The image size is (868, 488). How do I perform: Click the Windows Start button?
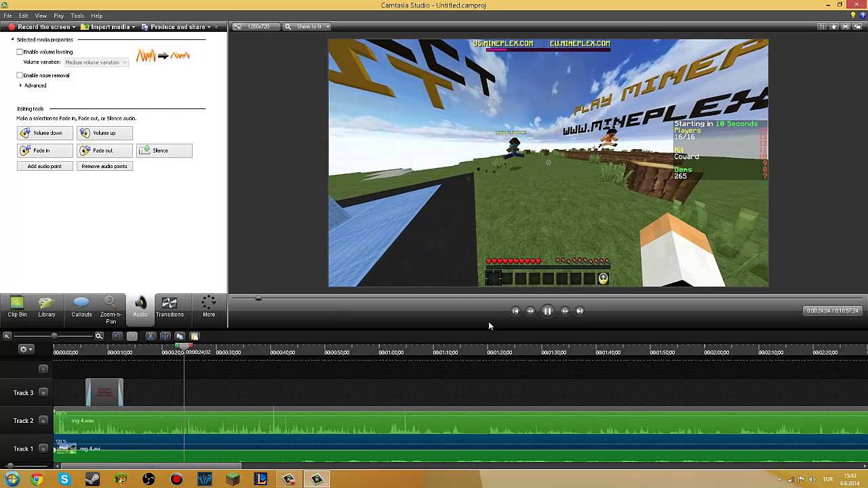click(12, 479)
